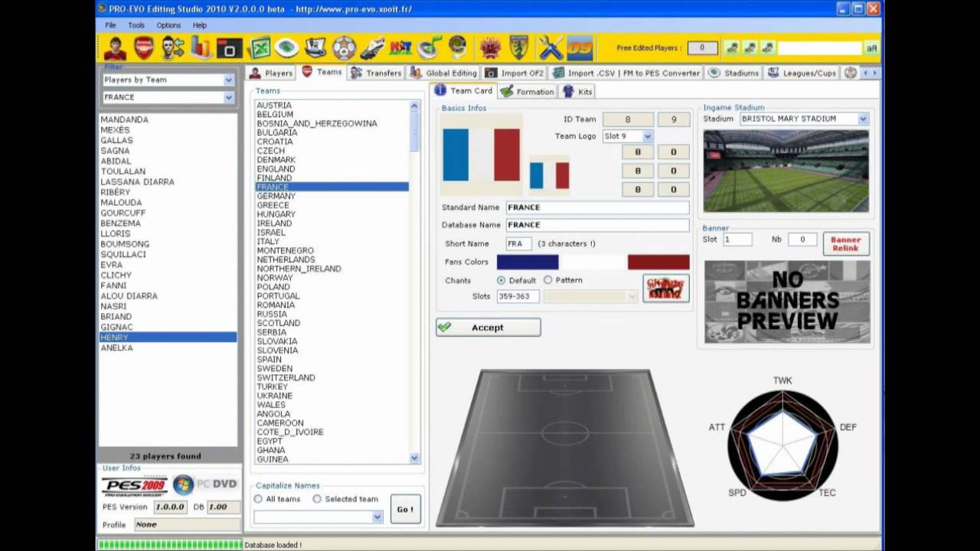Click the Arsenal badge teams toolbar icon

pyautogui.click(x=143, y=48)
